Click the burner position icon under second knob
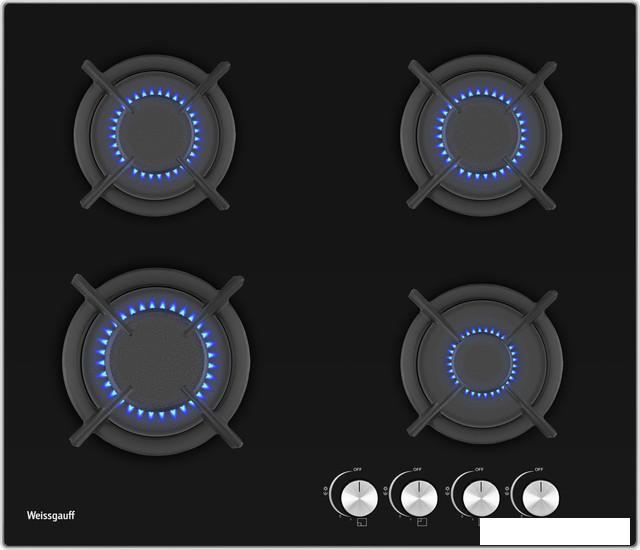The image size is (640, 550). [x=421, y=521]
